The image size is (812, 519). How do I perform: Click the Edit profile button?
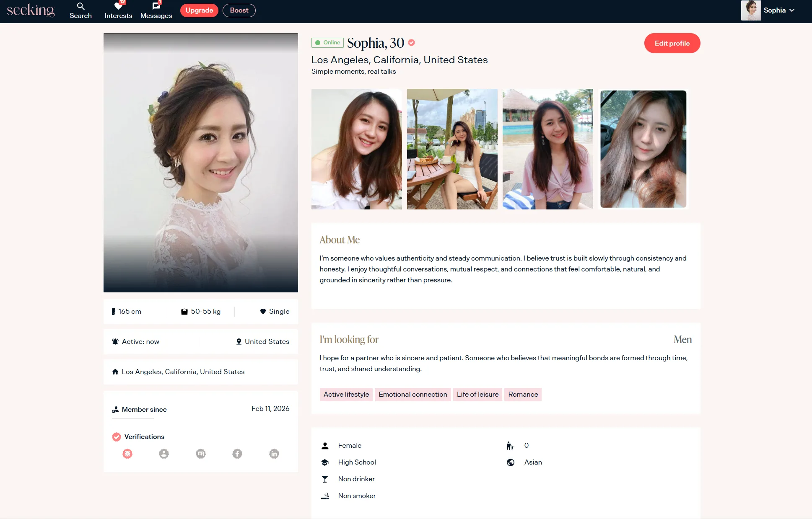(x=672, y=43)
